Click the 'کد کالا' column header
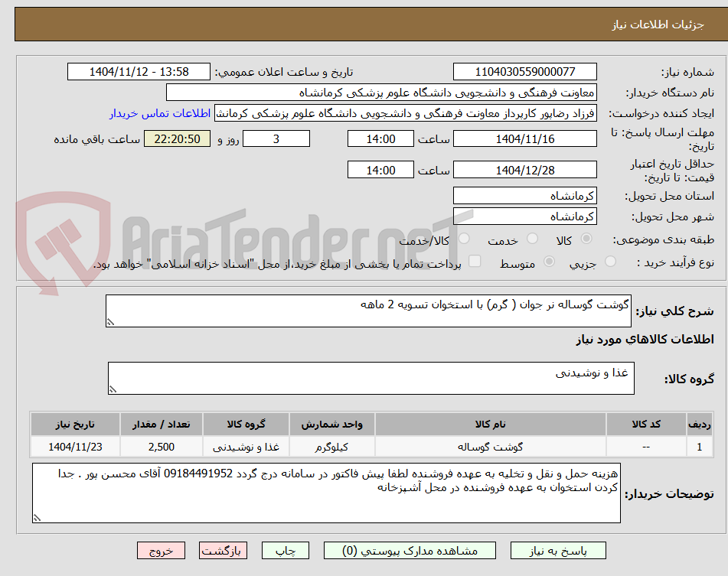728x576 pixels. coord(646,425)
